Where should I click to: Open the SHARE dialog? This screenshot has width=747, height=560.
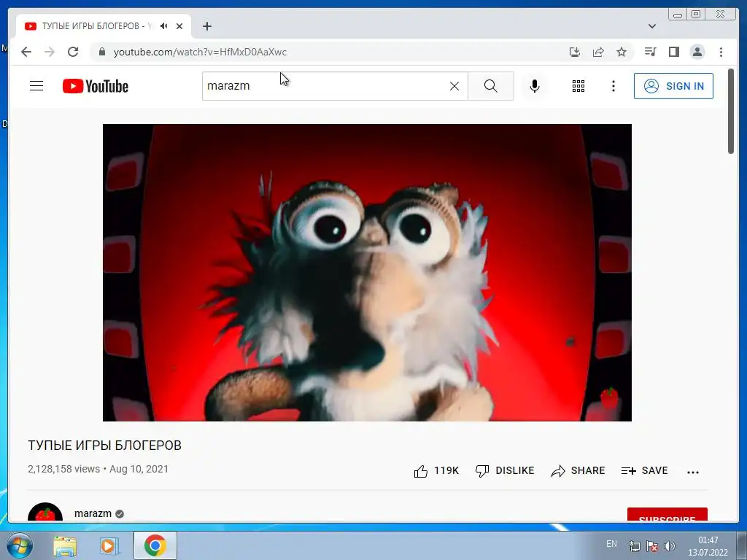[x=578, y=471]
